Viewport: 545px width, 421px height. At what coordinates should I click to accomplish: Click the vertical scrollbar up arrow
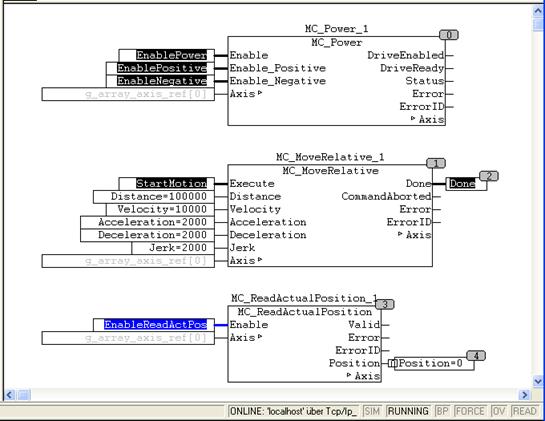coord(538,11)
